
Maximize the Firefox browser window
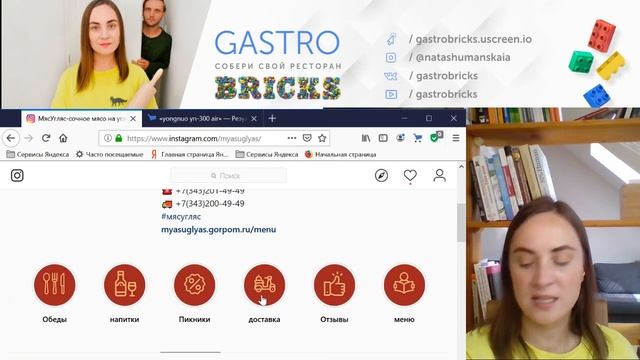click(x=429, y=118)
